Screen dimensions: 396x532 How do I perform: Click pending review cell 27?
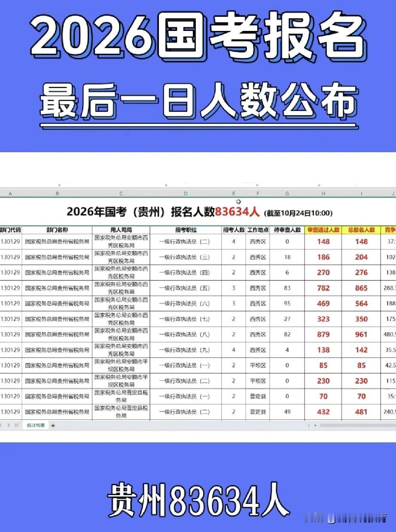pos(287,319)
